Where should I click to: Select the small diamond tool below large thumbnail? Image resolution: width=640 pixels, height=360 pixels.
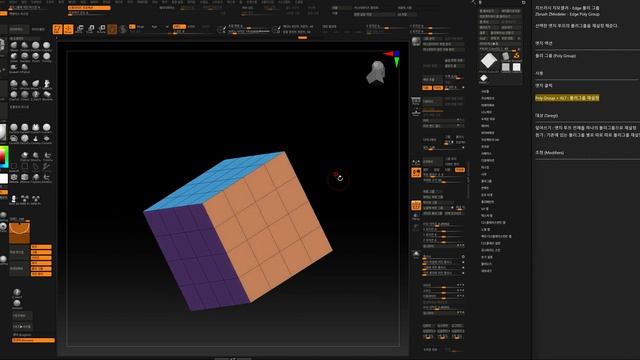484,78
